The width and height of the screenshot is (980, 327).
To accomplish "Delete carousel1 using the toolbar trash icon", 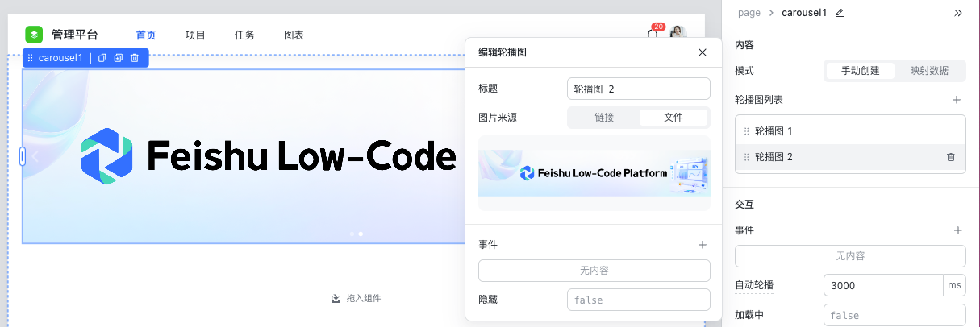I will [135, 58].
